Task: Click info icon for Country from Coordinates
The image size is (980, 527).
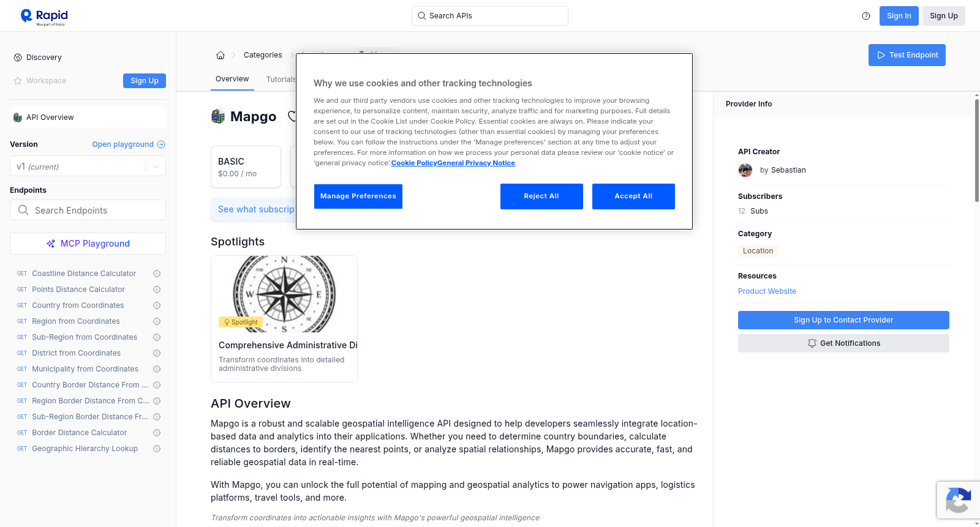Action: (157, 305)
